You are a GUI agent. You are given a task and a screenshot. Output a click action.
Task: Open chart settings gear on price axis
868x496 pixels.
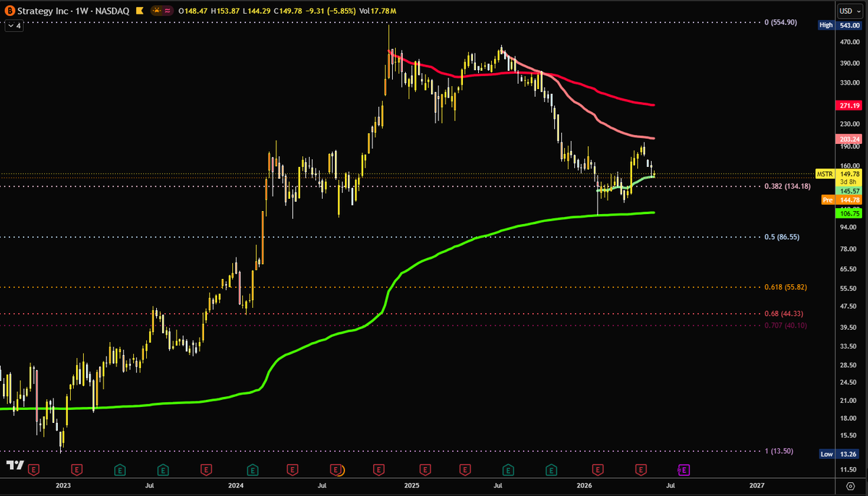(x=851, y=487)
